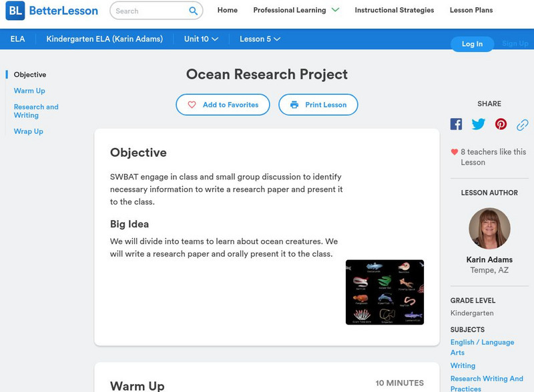Share lesson on Pinterest

click(501, 124)
